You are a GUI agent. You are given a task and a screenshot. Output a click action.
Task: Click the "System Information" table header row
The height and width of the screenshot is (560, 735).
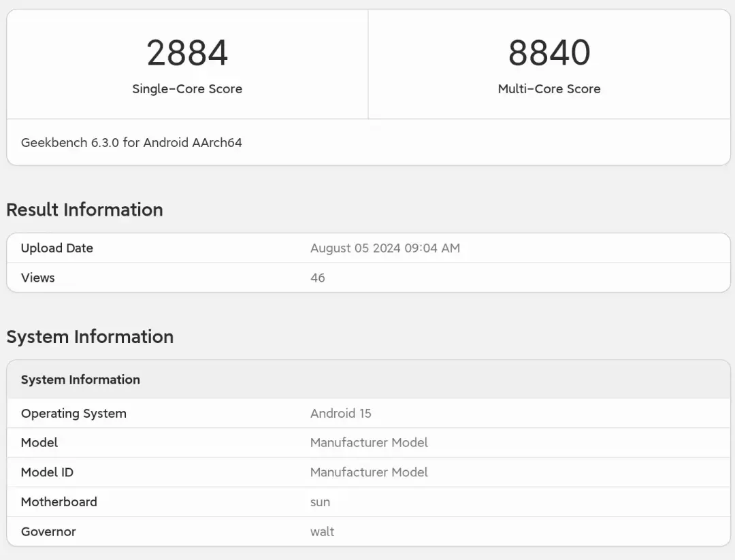pyautogui.click(x=368, y=380)
